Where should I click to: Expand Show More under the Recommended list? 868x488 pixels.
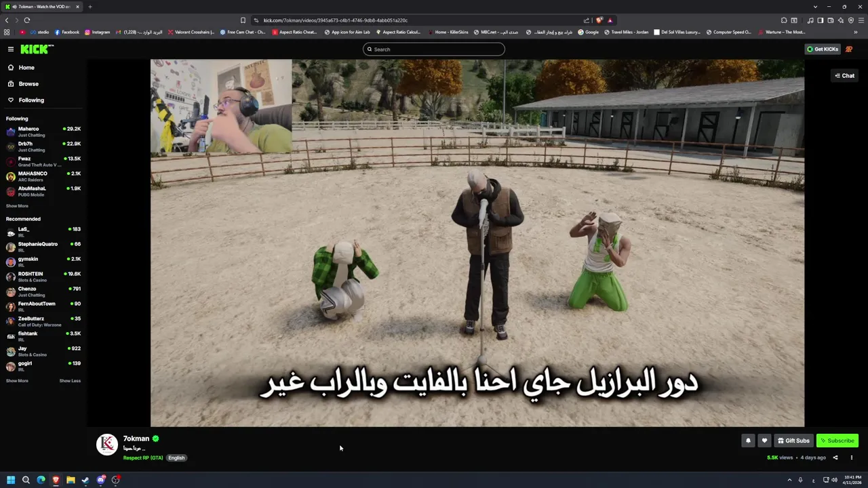click(17, 381)
